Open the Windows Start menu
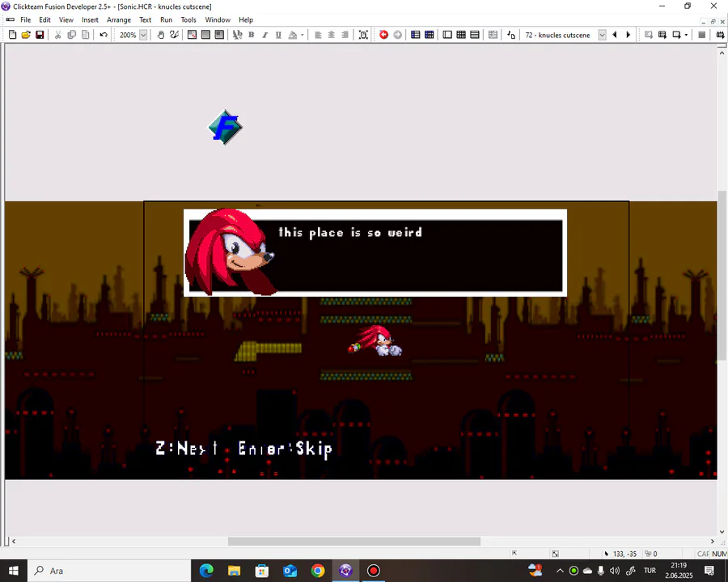 (x=13, y=571)
